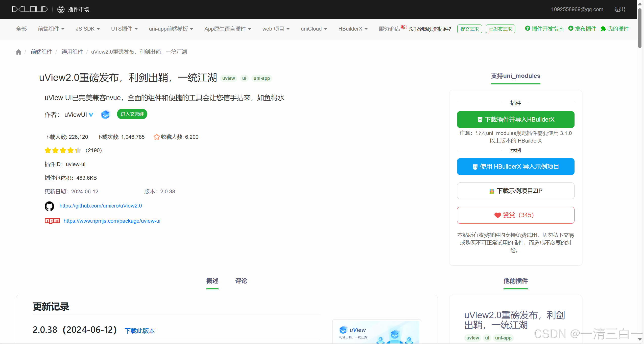Click the zip icon in 下载示例项目ZIP
This screenshot has width=644, height=344.
pos(492,191)
